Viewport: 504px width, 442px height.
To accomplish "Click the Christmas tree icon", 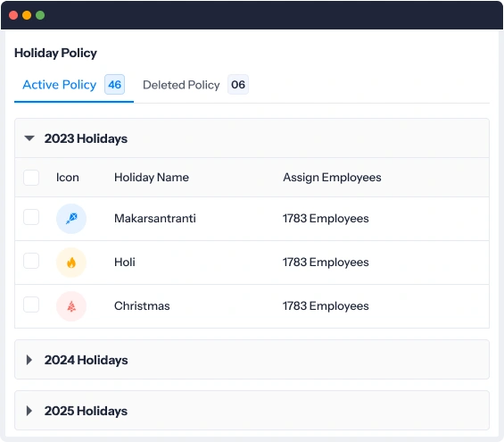I will click(x=71, y=306).
